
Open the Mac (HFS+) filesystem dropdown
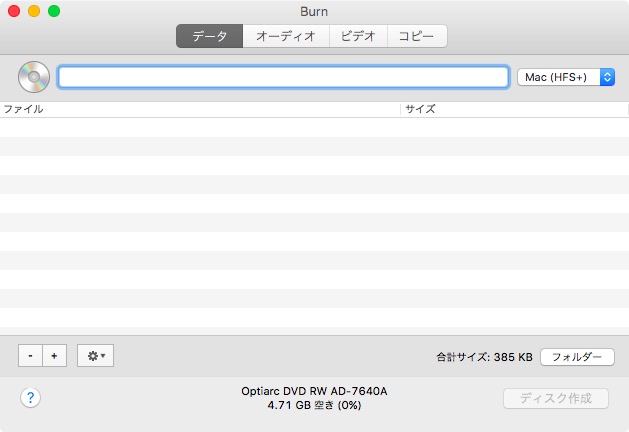(x=565, y=77)
